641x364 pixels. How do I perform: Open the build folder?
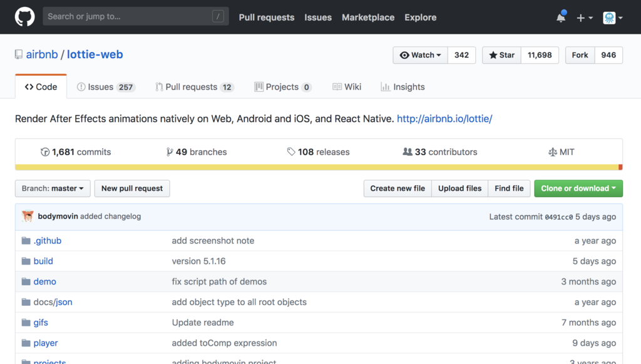point(43,261)
